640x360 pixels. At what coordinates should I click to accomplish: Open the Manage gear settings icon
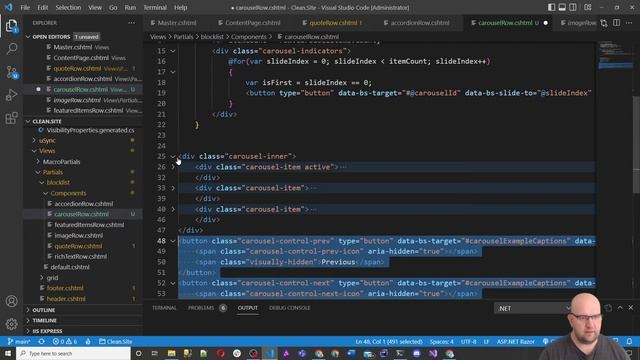11,324
